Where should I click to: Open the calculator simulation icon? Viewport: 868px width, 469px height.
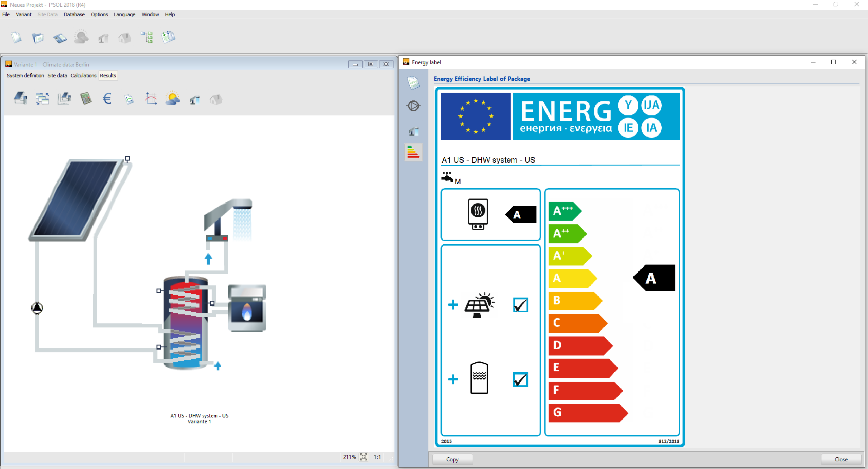pyautogui.click(x=85, y=99)
